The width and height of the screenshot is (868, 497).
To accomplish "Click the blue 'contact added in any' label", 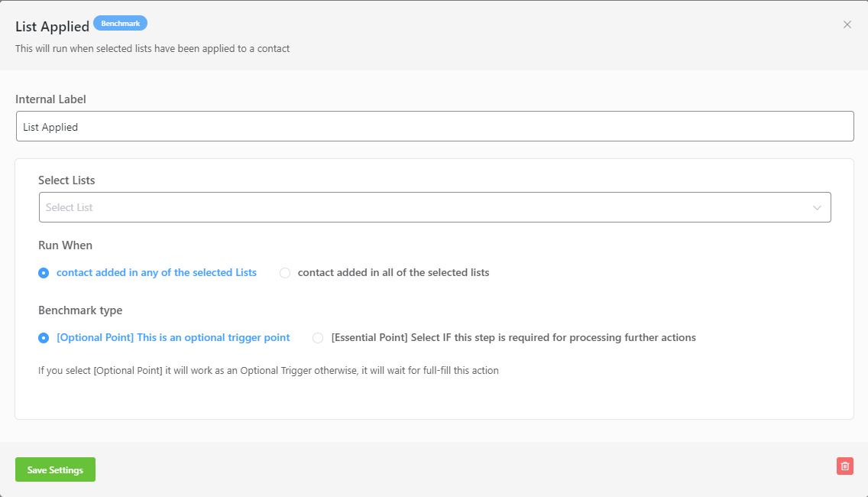I will point(156,272).
